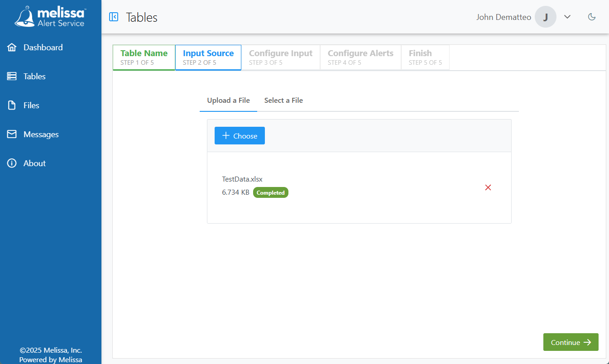Remove TestData.xlsx with the red X

coord(488,187)
